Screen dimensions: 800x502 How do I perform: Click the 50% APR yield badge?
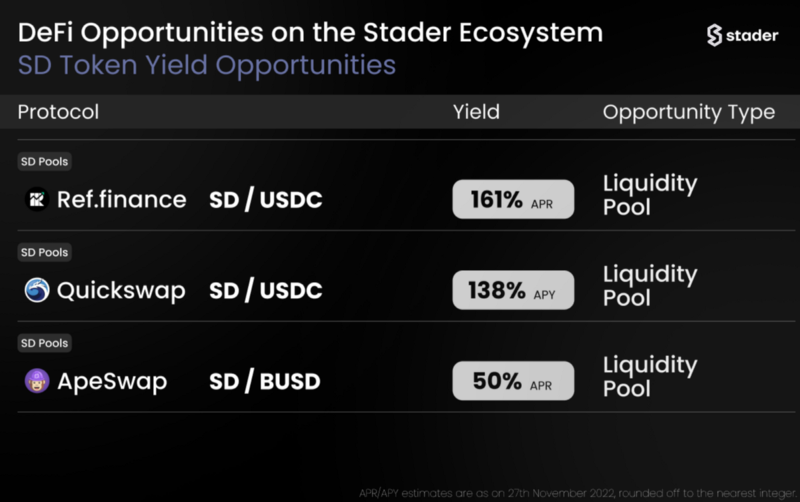[x=513, y=381]
